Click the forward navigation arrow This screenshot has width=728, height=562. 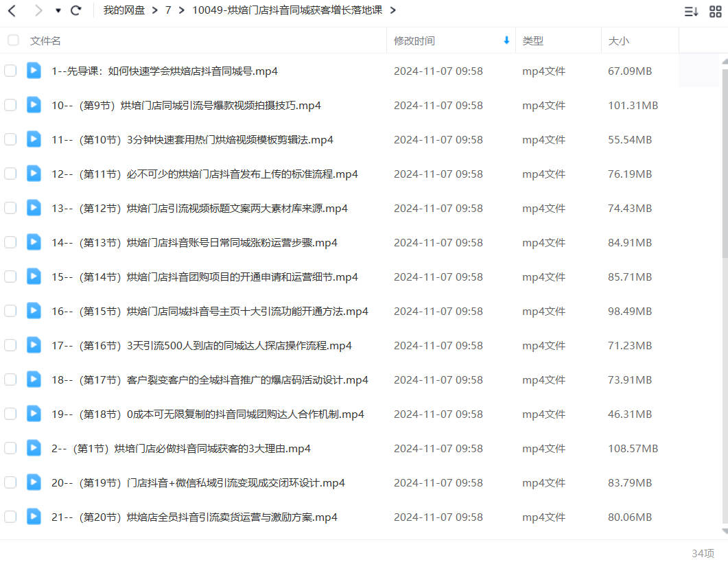pyautogui.click(x=38, y=10)
